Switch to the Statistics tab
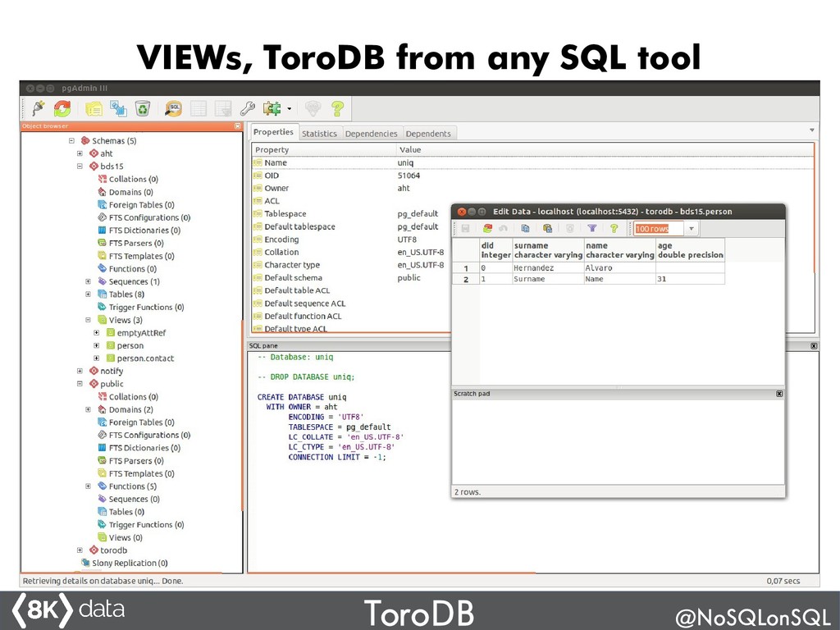 coord(319,134)
